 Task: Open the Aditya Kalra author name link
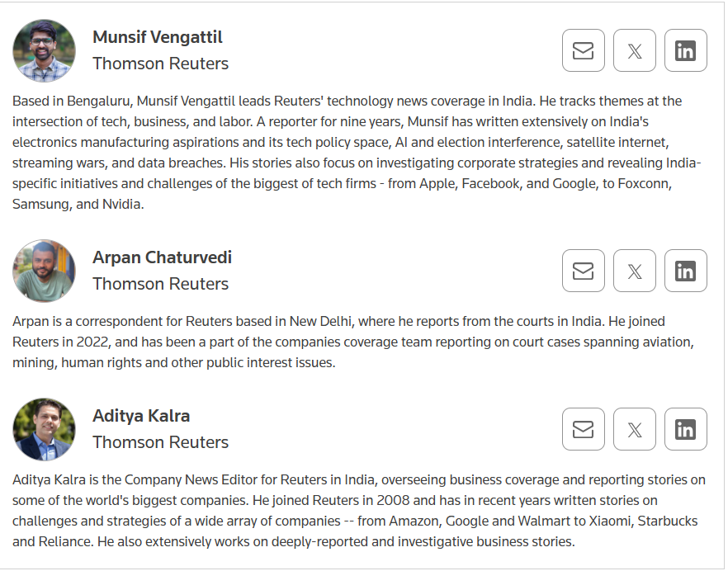(141, 416)
